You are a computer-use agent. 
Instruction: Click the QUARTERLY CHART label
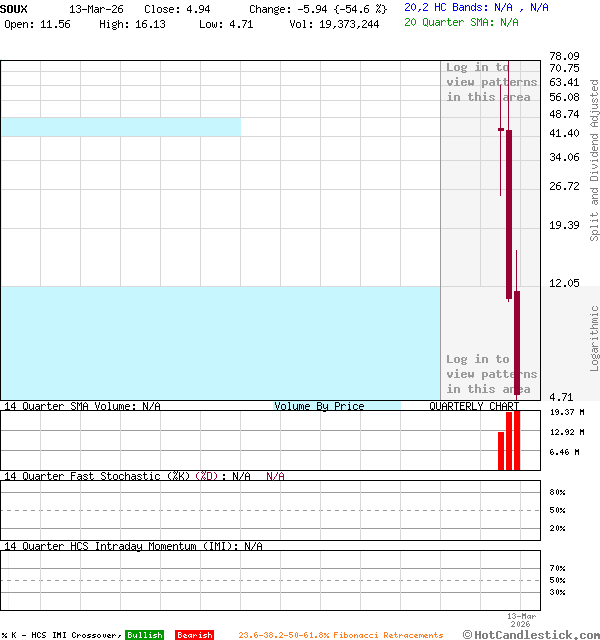(x=474, y=406)
